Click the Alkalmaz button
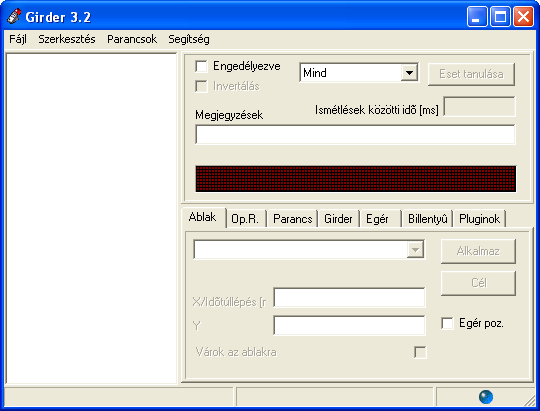This screenshot has height=411, width=540. tap(478, 251)
